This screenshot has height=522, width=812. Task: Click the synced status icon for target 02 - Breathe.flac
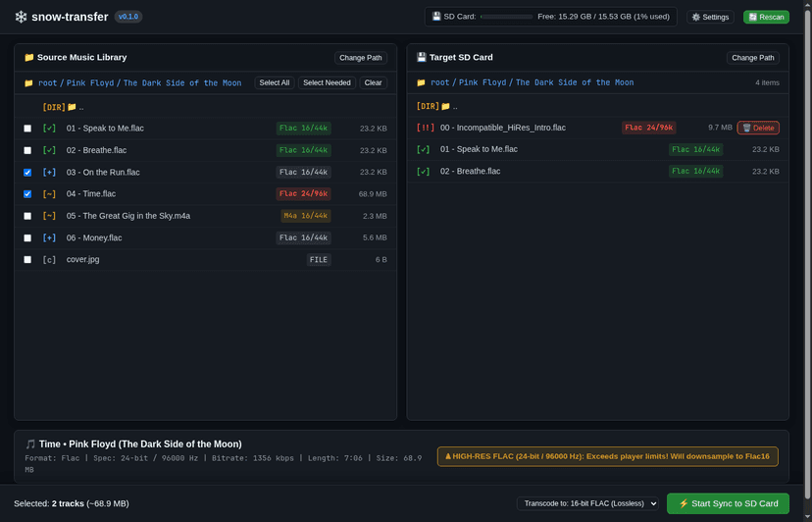tap(423, 171)
